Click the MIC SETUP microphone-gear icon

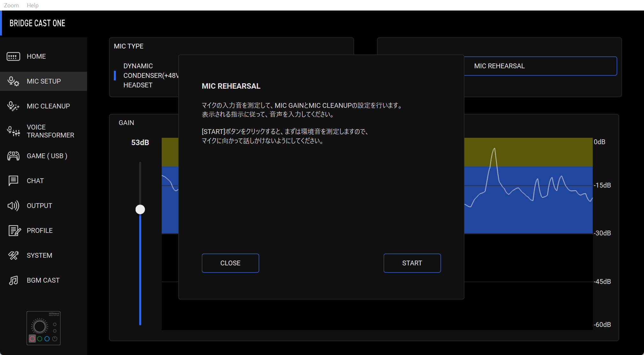point(13,81)
